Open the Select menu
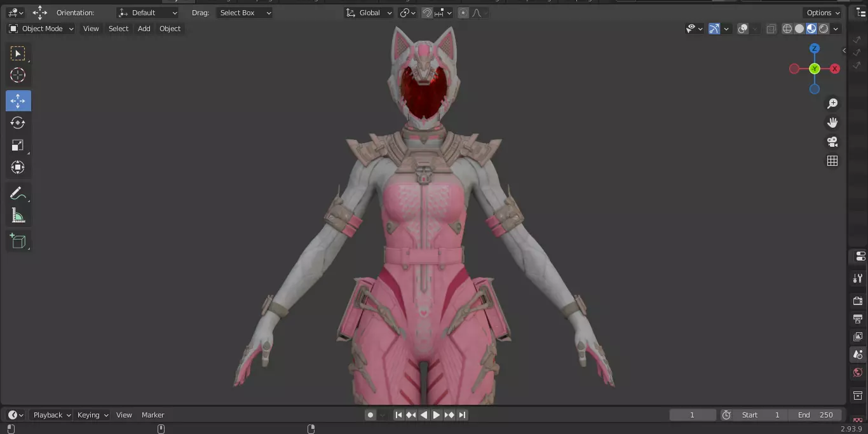 point(118,29)
